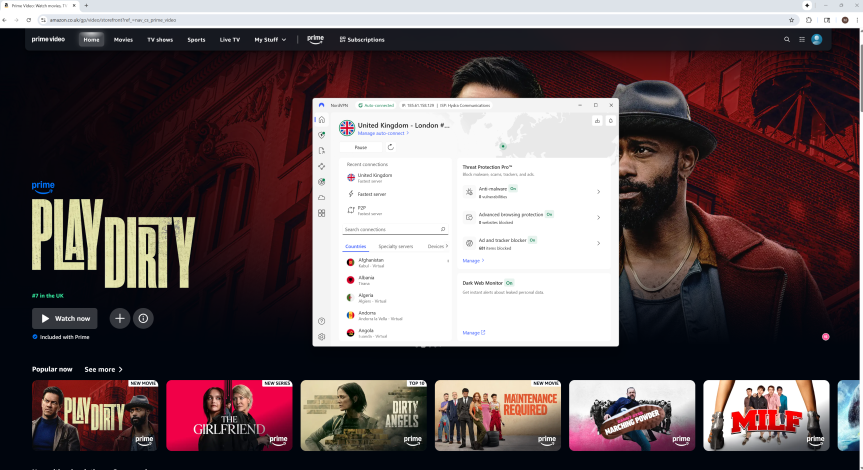The height and width of the screenshot is (470, 863).
Task: Switch to Specialty servers tab
Action: click(396, 246)
